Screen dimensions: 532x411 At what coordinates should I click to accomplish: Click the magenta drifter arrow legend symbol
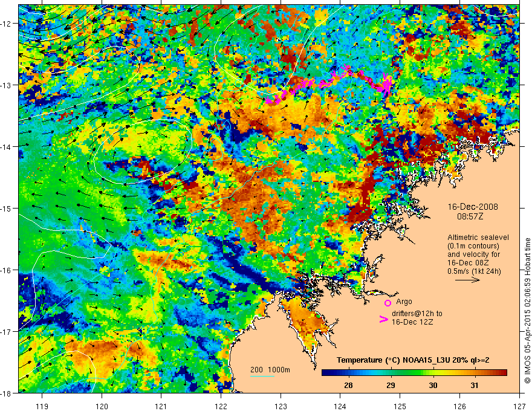(x=383, y=319)
